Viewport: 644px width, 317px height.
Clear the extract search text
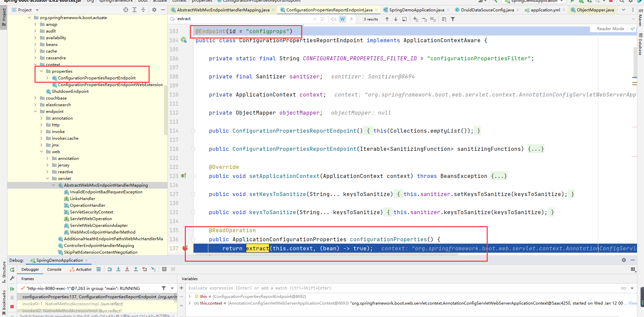click(315, 19)
